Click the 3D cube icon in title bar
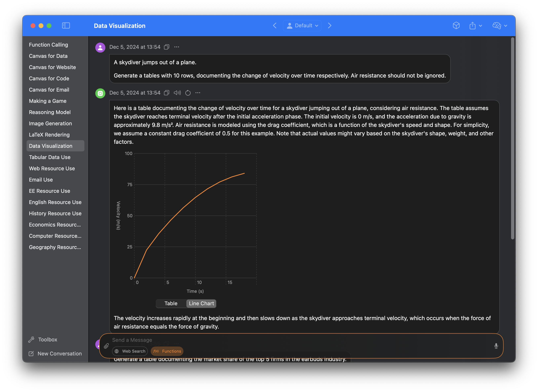The image size is (538, 392). 456,26
